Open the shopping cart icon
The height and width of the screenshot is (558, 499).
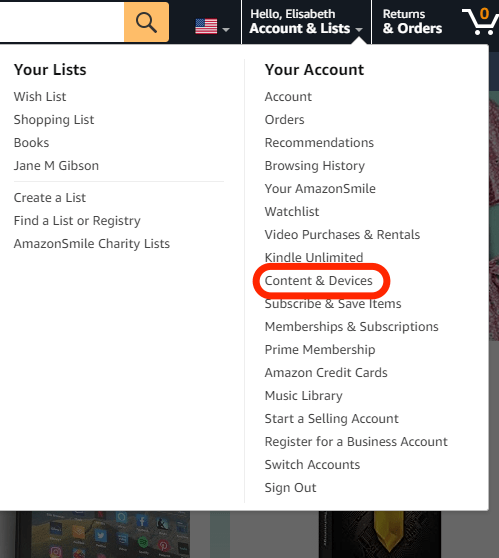480,21
